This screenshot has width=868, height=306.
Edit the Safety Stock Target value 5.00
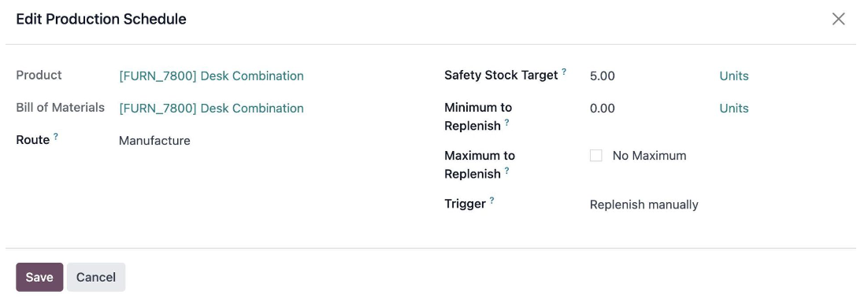647,76
